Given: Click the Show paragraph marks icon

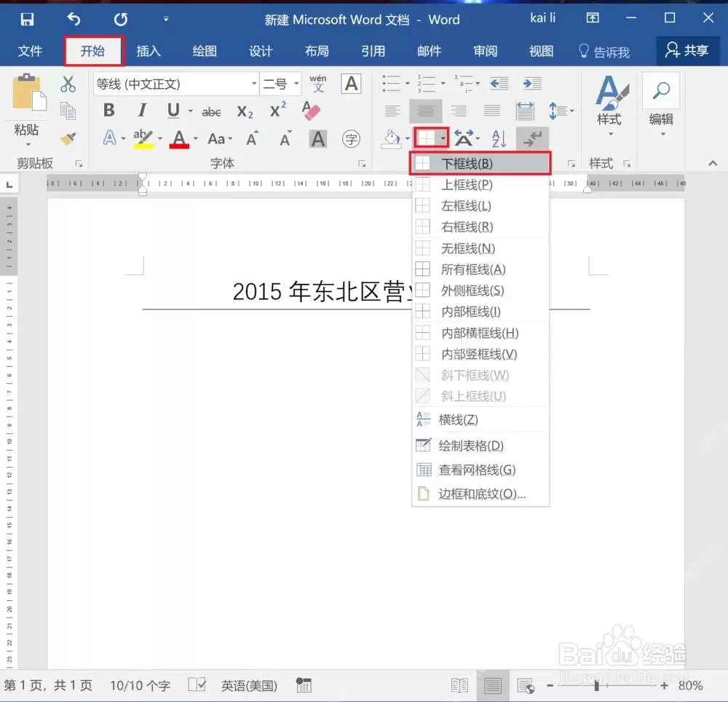Looking at the screenshot, I should 532,138.
